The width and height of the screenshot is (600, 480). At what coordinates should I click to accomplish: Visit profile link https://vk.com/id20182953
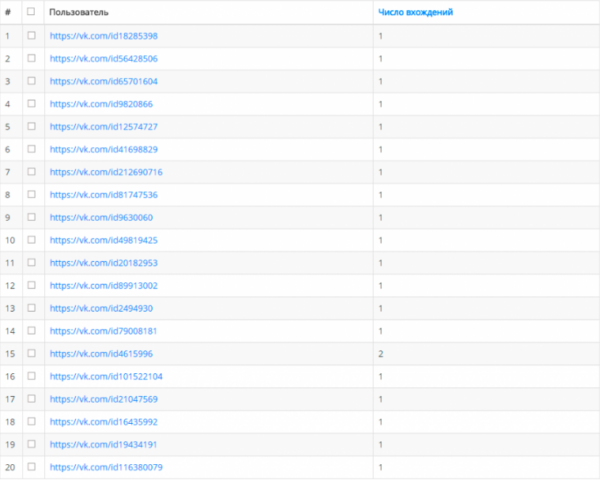pyautogui.click(x=104, y=263)
